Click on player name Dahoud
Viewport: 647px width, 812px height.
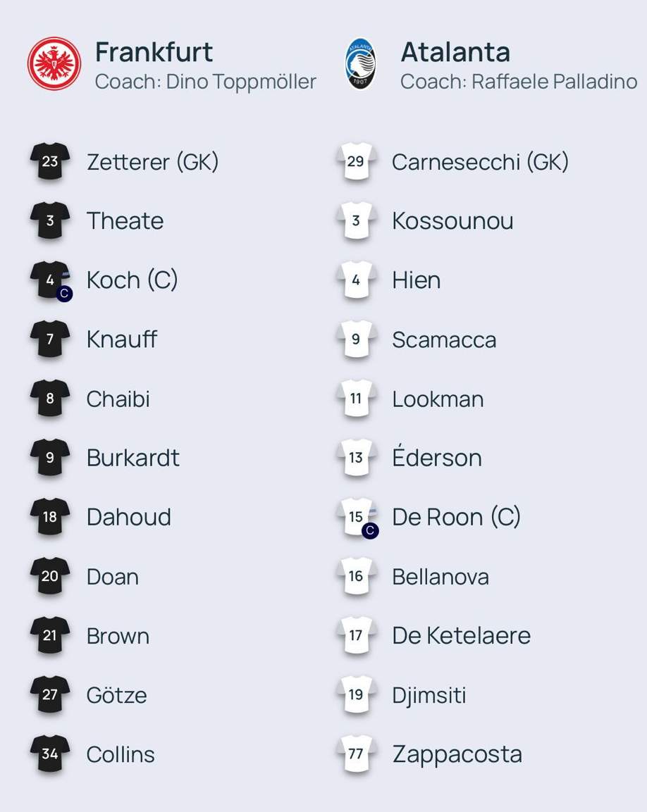tap(128, 518)
